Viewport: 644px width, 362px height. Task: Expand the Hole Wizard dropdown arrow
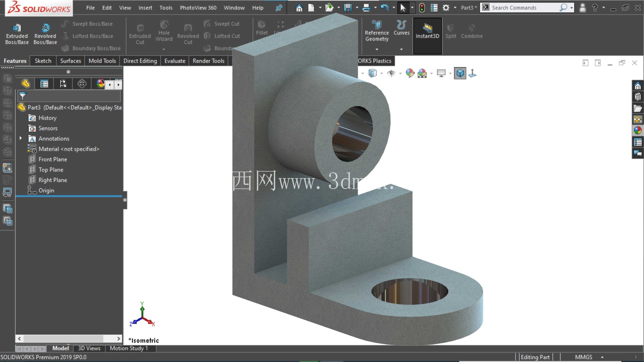click(164, 49)
